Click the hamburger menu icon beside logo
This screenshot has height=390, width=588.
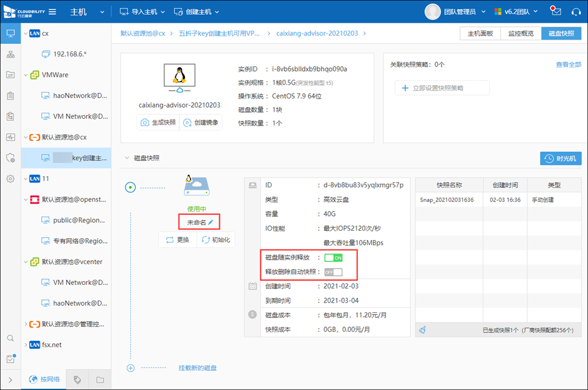pyautogui.click(x=53, y=12)
